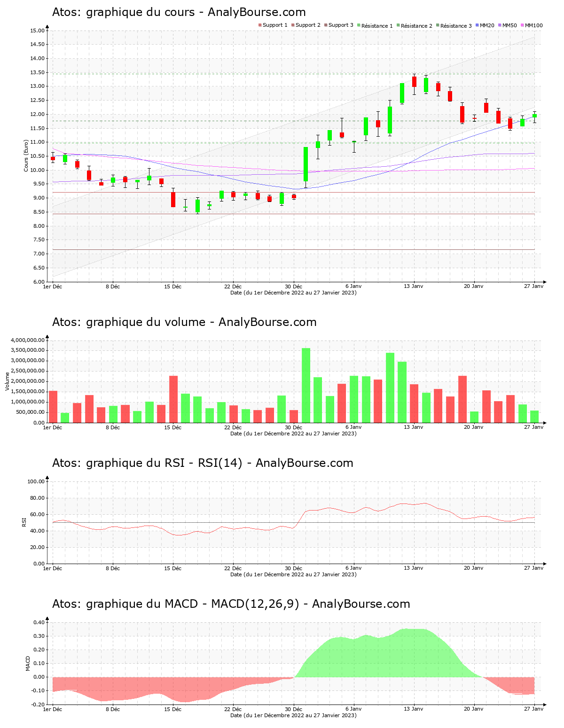Click '30 Déc' on the price chart axis
This screenshot has width=564, height=728.
point(293,286)
